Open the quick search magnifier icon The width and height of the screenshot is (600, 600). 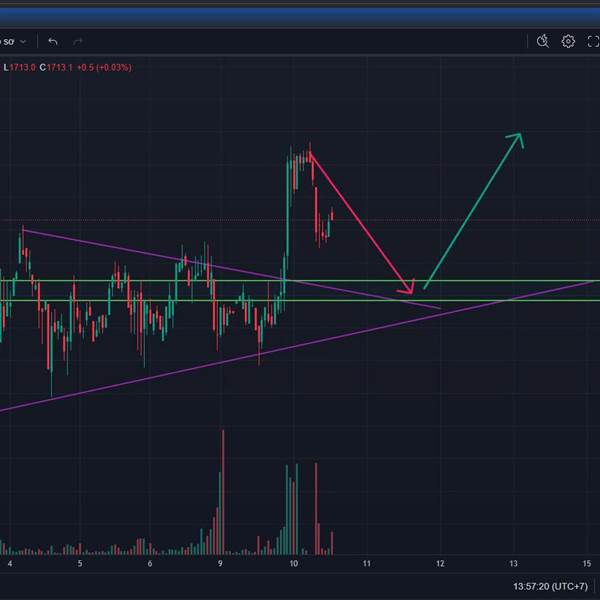coord(543,41)
